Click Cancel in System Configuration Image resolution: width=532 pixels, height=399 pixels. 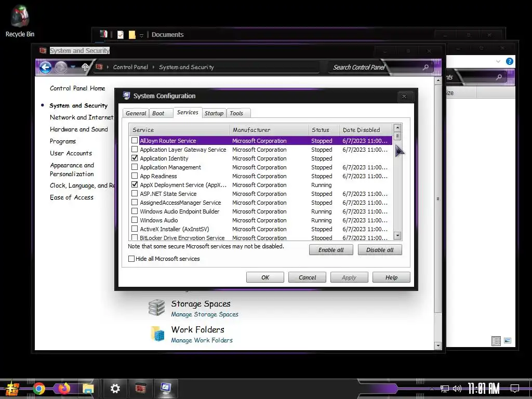(307, 277)
